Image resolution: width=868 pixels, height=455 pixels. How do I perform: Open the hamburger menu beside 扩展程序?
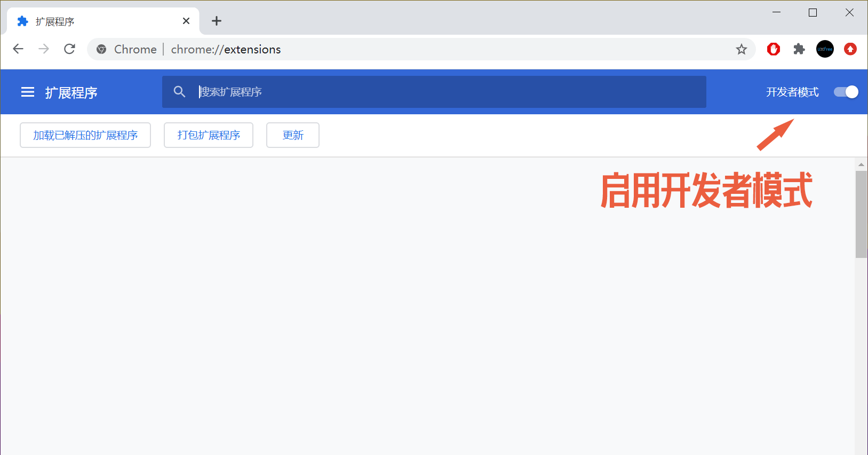point(28,92)
